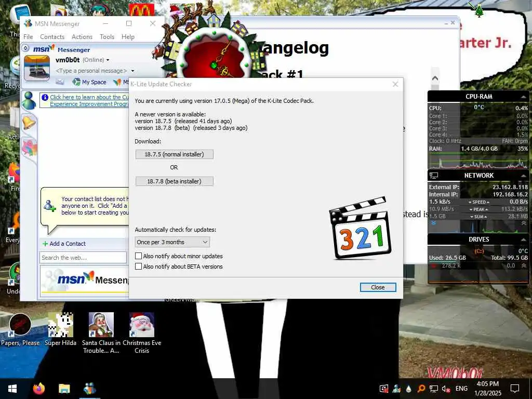Click the personal message text field
Image resolution: width=532 pixels, height=399 pixels.
tap(91, 71)
